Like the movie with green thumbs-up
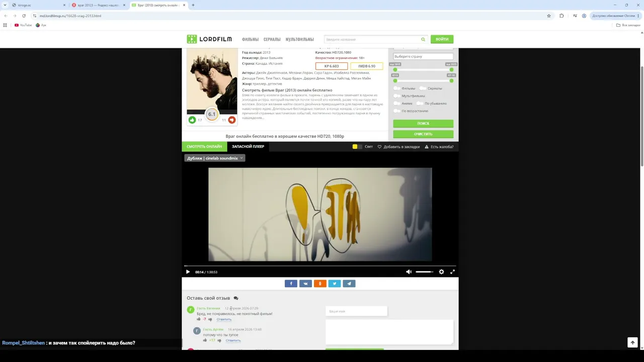Screen dimensions: 644x362 point(192,120)
